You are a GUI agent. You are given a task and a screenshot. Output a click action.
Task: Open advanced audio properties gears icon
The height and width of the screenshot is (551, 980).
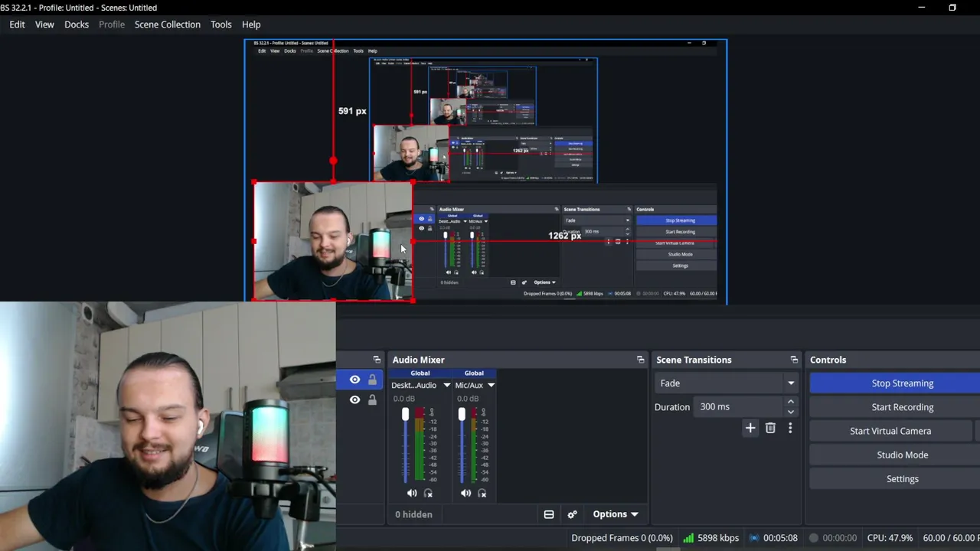(572, 514)
